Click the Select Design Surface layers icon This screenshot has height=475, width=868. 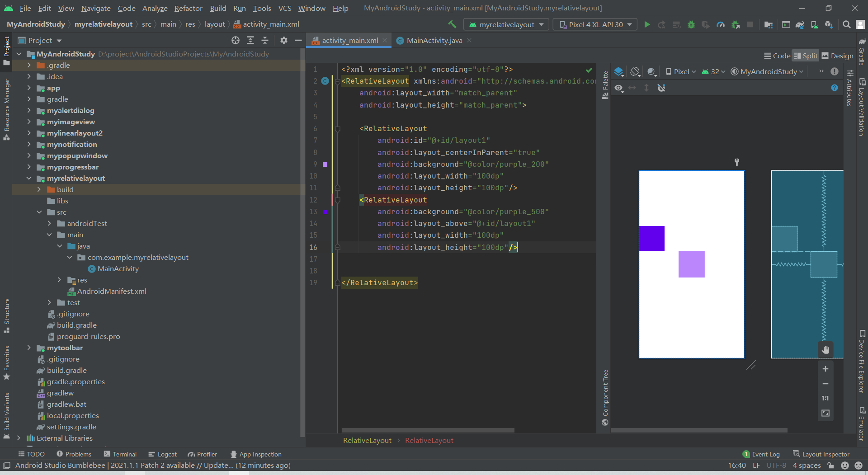[619, 71]
